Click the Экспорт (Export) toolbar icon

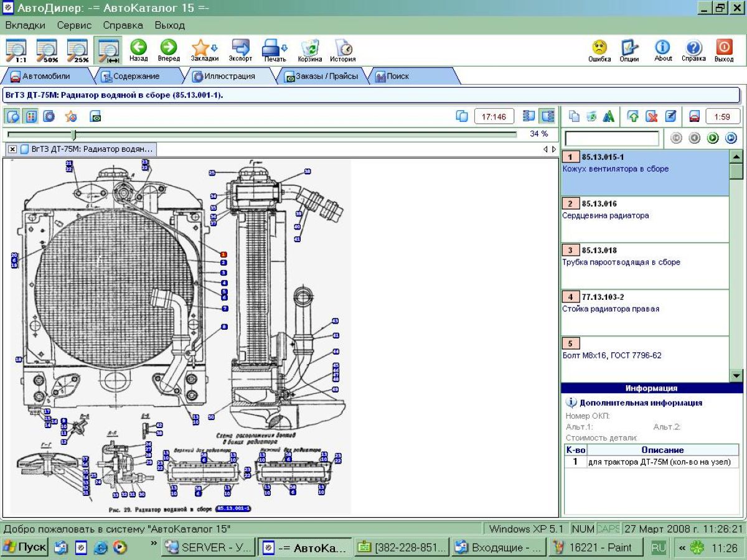pos(240,47)
